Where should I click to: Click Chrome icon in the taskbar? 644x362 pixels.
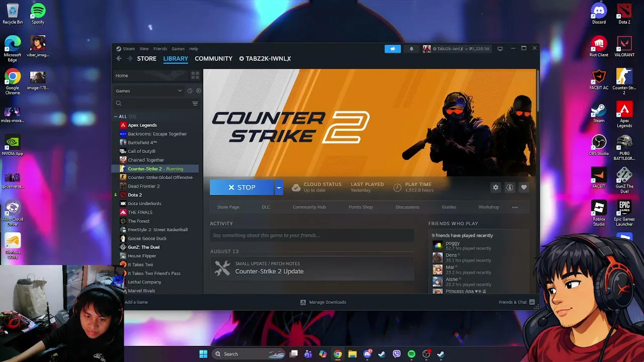pyautogui.click(x=338, y=354)
